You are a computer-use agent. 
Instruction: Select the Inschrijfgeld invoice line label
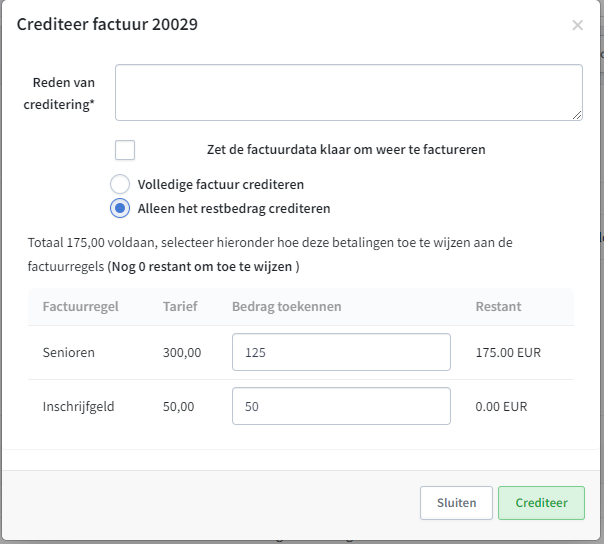click(x=78, y=406)
